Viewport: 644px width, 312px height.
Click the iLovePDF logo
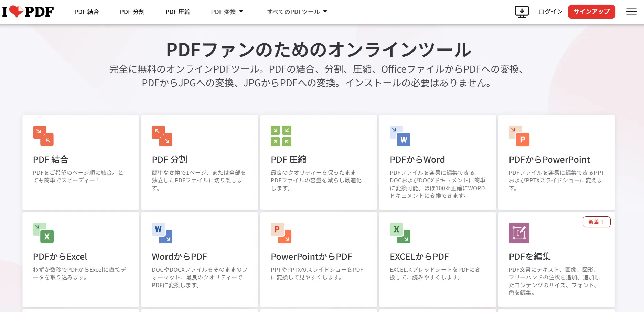(x=28, y=12)
